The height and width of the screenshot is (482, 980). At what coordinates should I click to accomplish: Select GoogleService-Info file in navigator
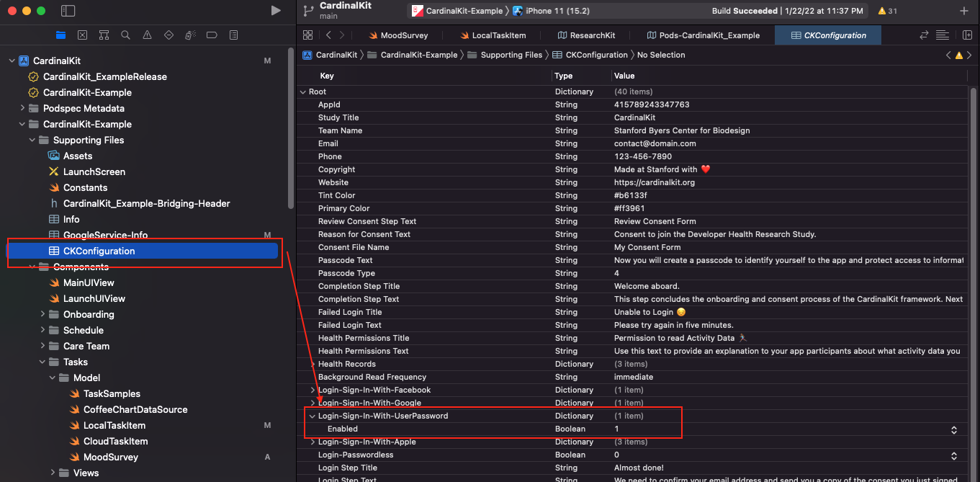coord(105,236)
